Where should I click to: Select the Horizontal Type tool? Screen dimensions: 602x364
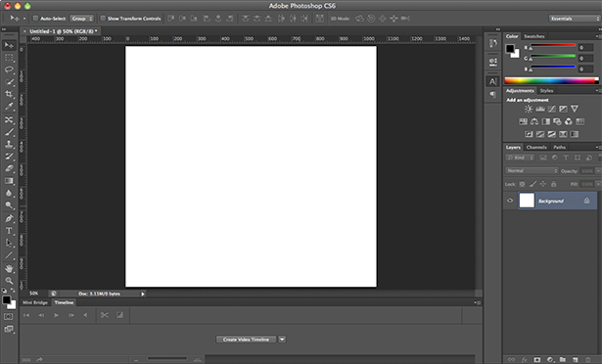pos(9,231)
